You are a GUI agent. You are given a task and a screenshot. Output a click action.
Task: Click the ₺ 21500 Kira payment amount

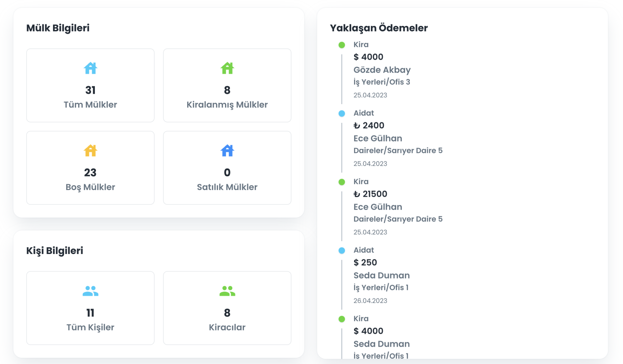click(x=370, y=194)
